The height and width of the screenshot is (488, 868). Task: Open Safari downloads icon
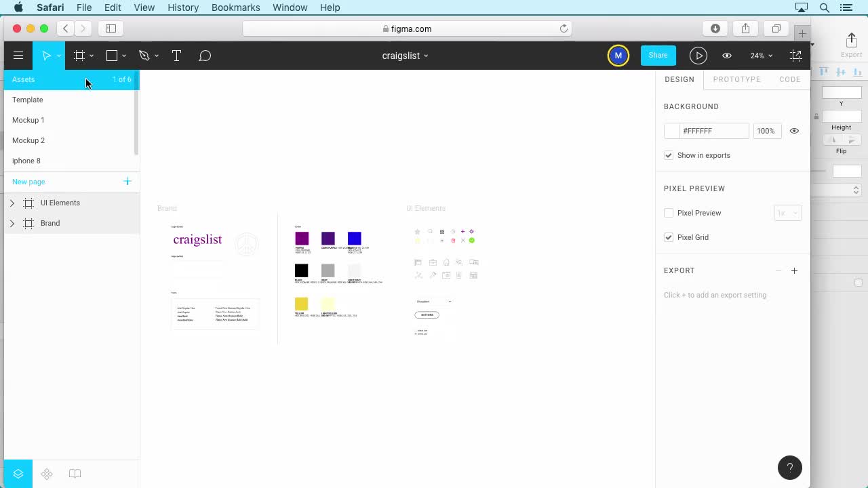click(x=715, y=28)
